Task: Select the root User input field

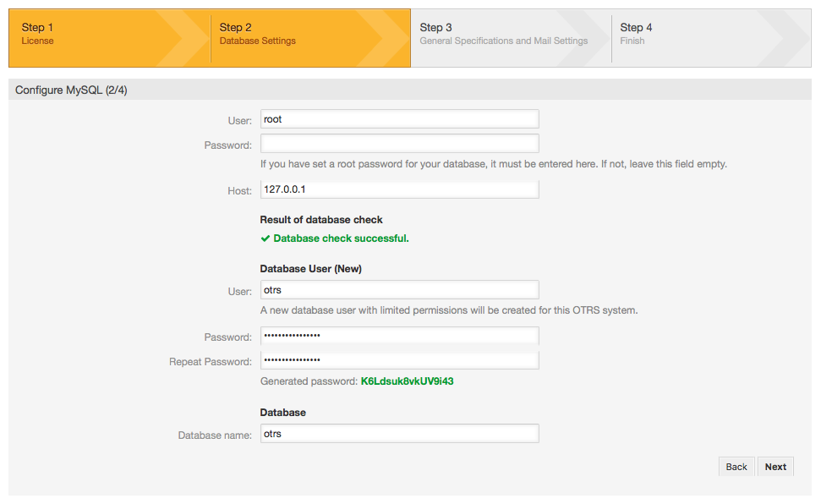Action: click(397, 118)
